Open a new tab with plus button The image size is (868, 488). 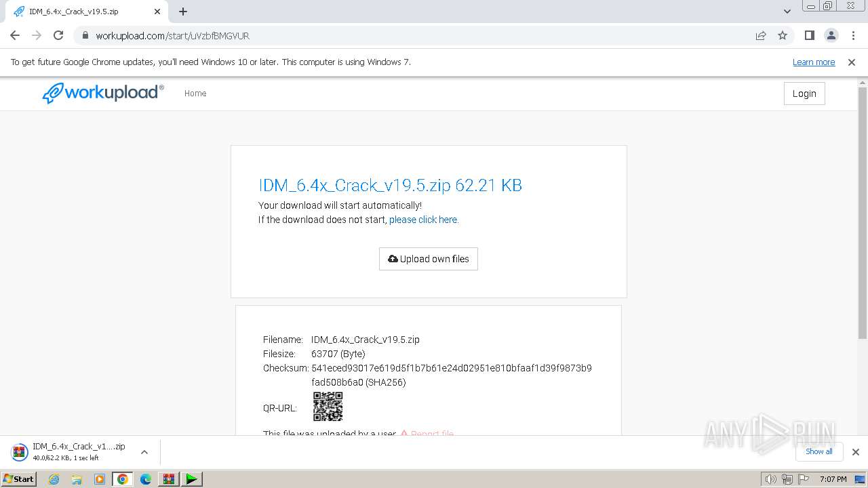[x=183, y=12]
